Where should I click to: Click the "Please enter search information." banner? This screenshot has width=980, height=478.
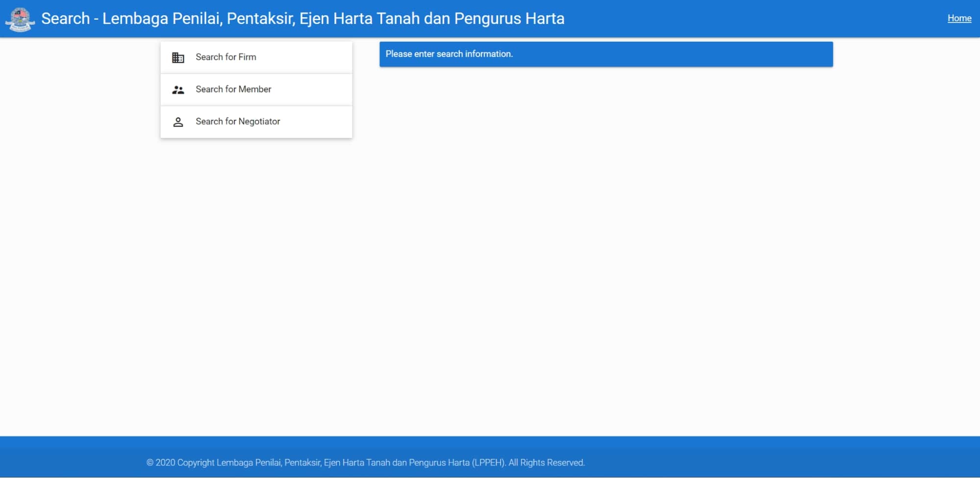(x=606, y=54)
